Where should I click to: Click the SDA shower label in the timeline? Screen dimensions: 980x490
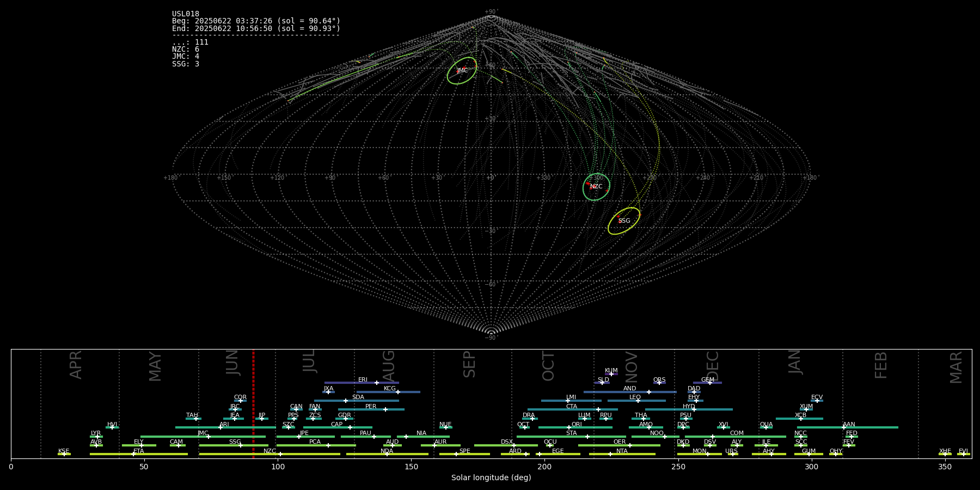coord(358,397)
